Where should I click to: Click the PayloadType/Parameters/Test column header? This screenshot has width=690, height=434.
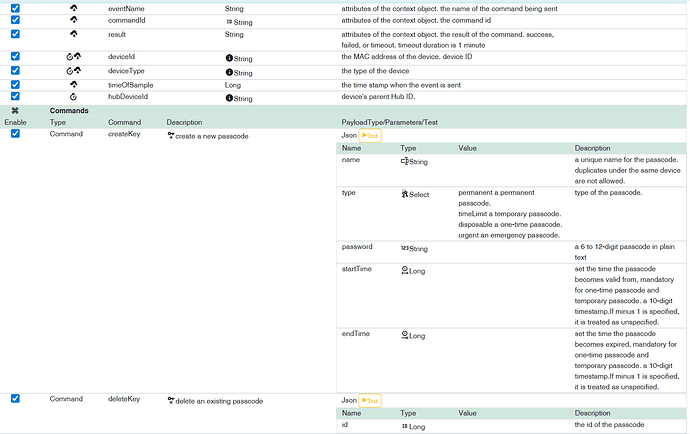pos(389,122)
